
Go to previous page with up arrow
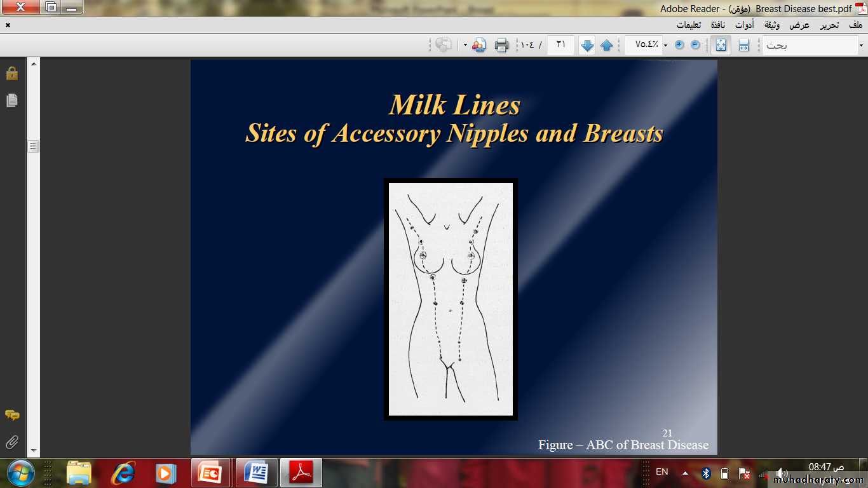pos(607,45)
